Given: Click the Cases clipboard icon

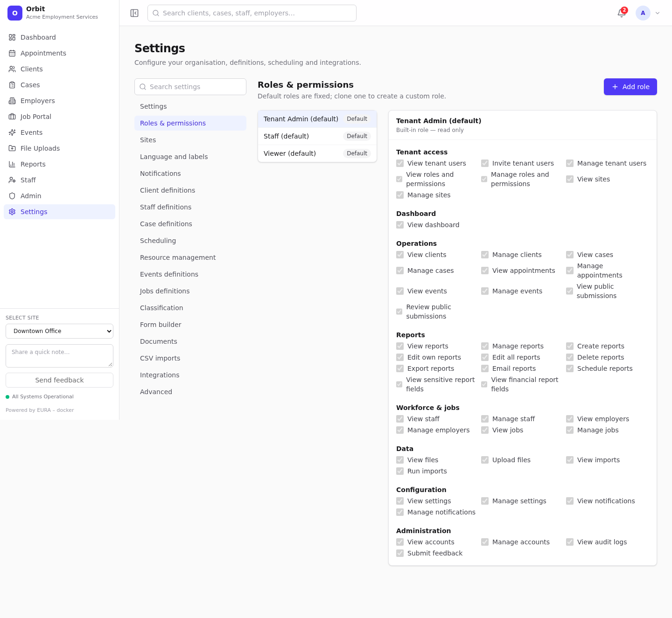Looking at the screenshot, I should coord(12,85).
